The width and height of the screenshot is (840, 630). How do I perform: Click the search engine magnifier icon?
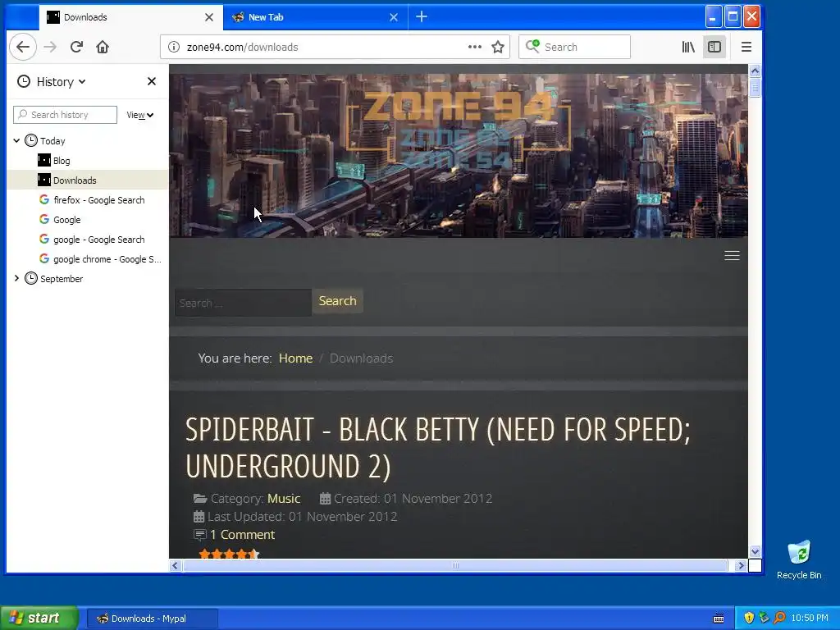pyautogui.click(x=532, y=47)
